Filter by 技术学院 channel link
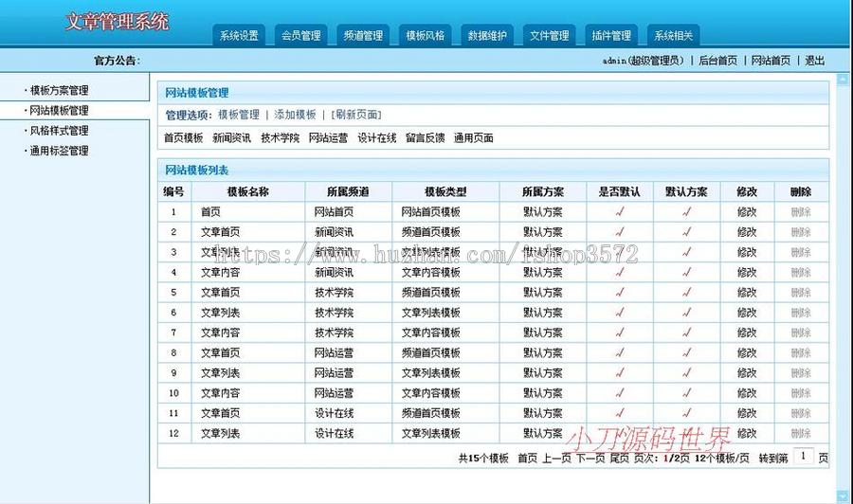The width and height of the screenshot is (853, 504). (281, 138)
